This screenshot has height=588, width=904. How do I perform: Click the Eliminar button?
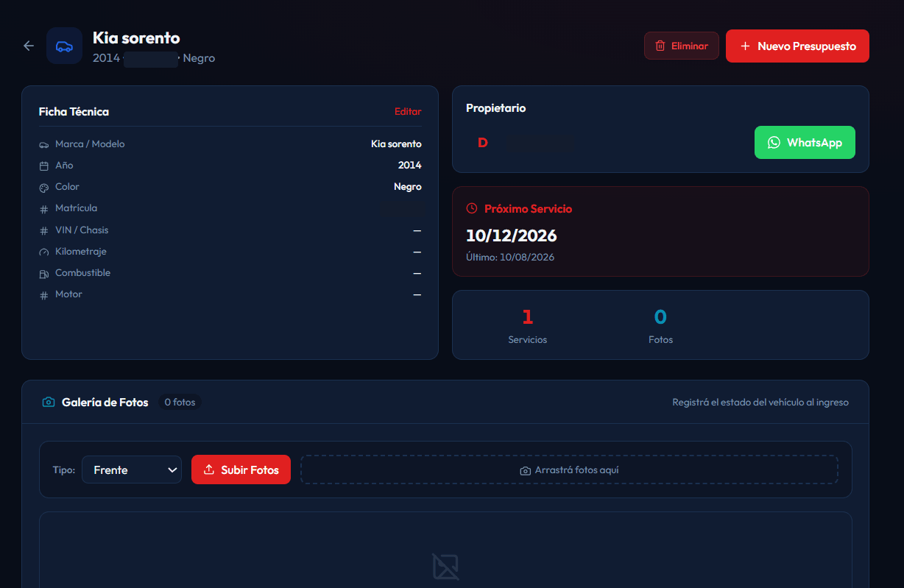(x=682, y=46)
